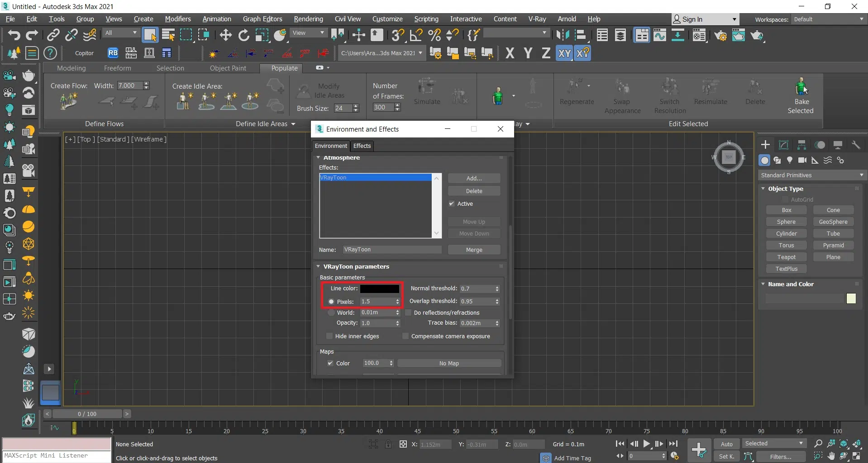Select the World radio button

331,312
